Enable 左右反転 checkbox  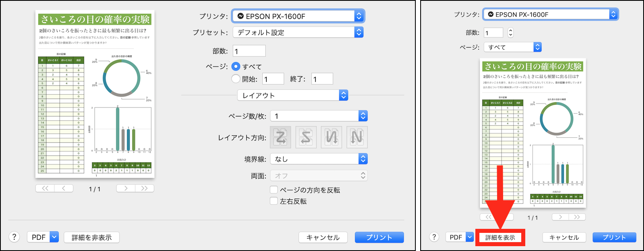[x=274, y=201]
